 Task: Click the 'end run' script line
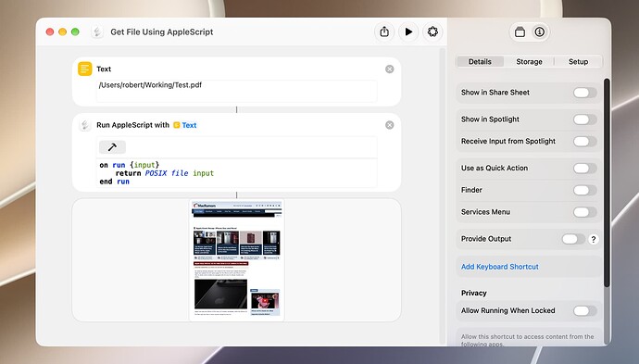tap(115, 182)
